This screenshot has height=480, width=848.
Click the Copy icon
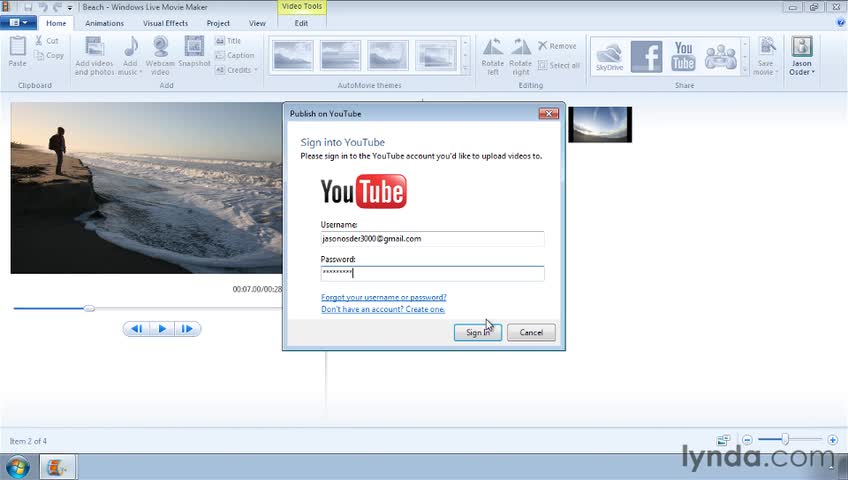(x=39, y=55)
